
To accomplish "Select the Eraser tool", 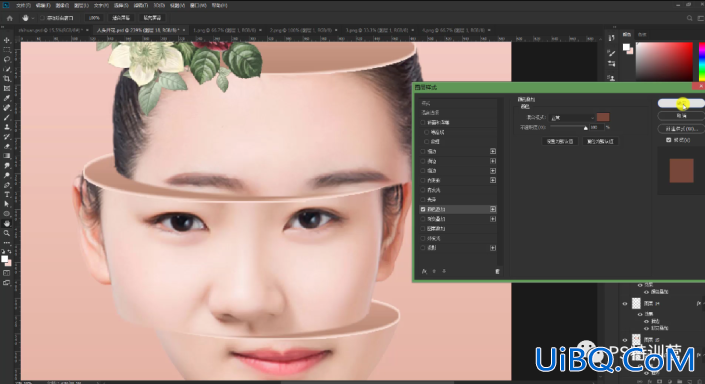I will [x=7, y=147].
